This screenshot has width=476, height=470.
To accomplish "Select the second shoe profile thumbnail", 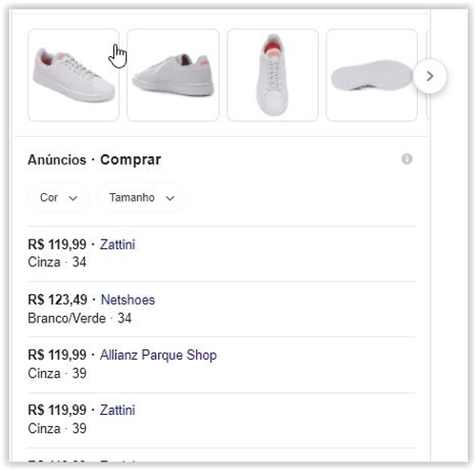I will (x=173, y=75).
